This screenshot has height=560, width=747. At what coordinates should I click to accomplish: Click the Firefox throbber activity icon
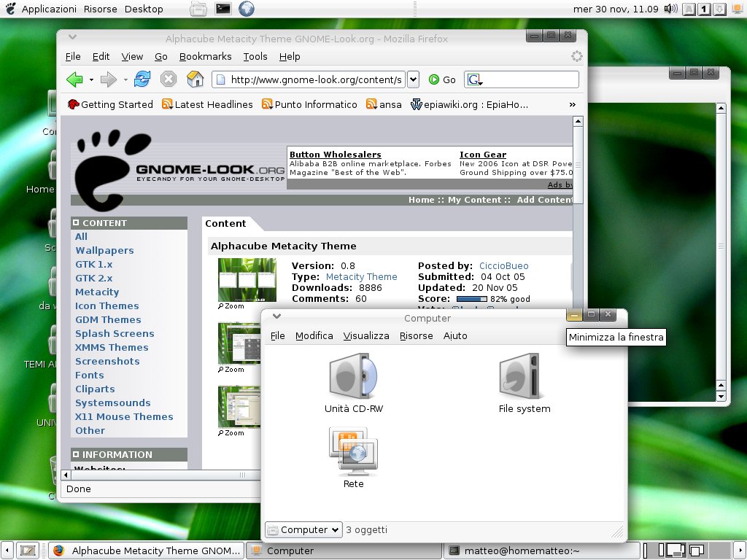tap(577, 56)
